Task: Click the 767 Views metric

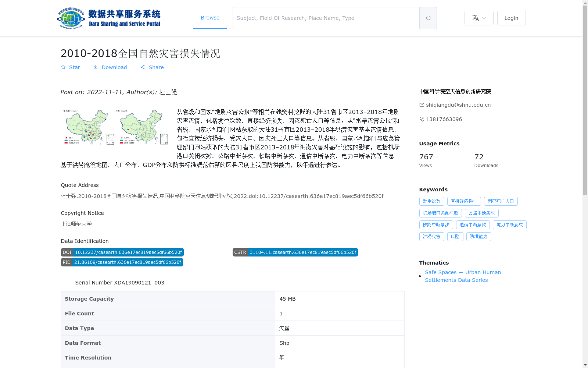Action: pos(426,160)
